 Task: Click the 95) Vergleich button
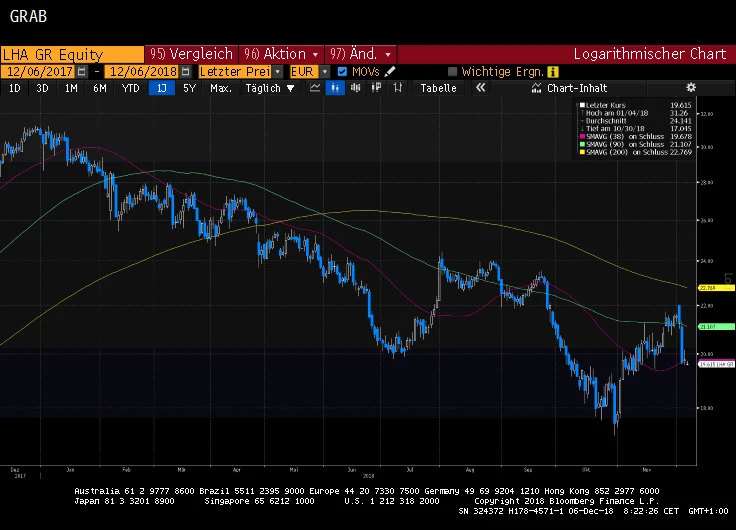pos(190,54)
